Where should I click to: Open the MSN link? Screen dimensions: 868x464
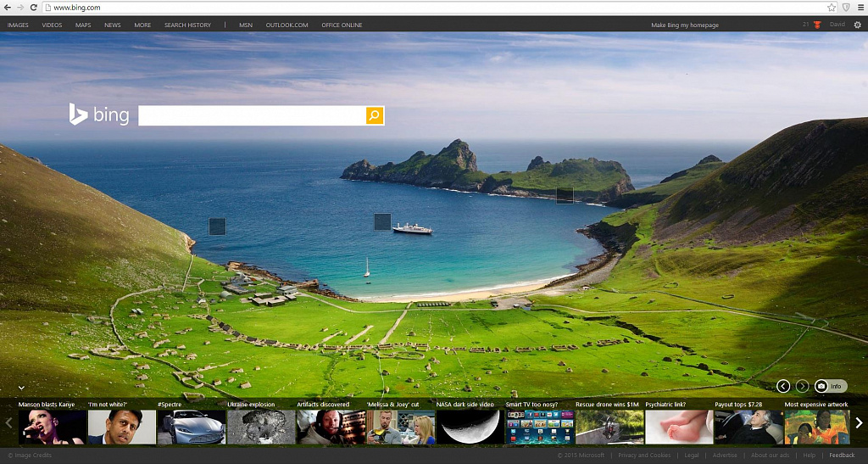(246, 25)
